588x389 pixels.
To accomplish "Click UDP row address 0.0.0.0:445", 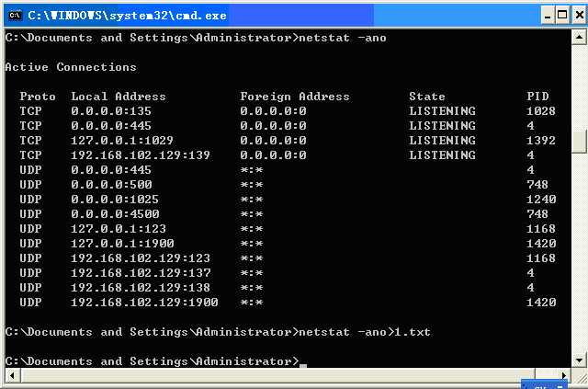I will click(111, 170).
